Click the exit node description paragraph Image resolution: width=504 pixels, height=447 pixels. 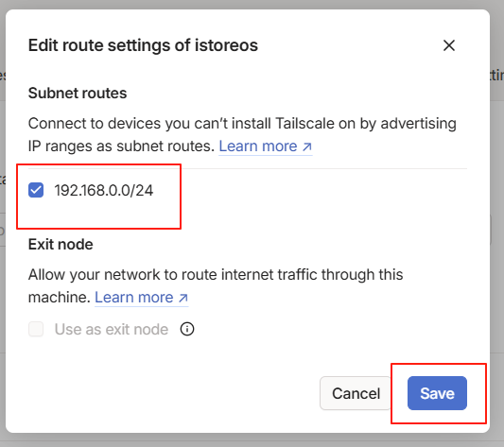point(216,286)
